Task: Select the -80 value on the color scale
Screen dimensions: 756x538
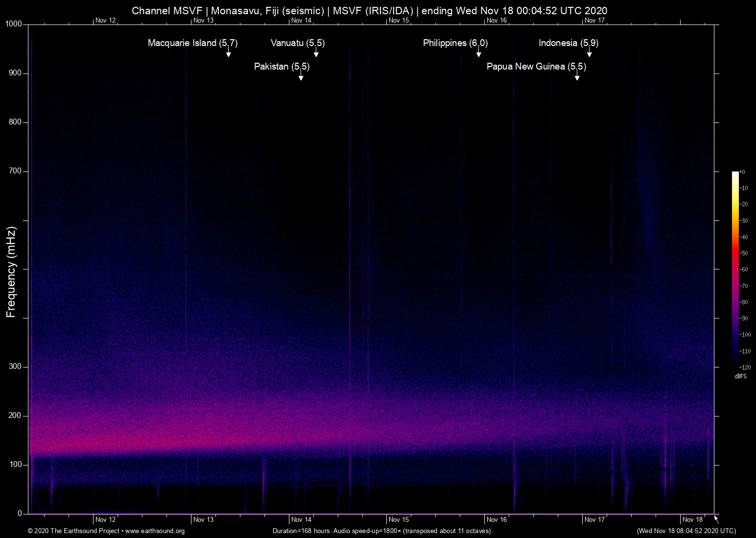Action: pyautogui.click(x=744, y=302)
